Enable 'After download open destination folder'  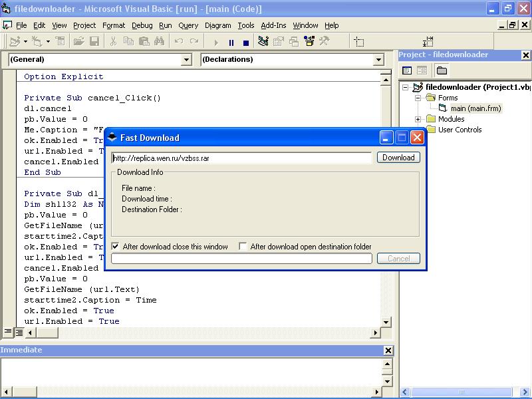pyautogui.click(x=243, y=247)
